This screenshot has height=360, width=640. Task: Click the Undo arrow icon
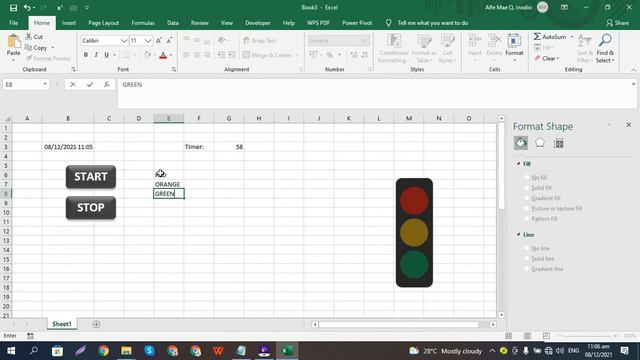[27, 8]
